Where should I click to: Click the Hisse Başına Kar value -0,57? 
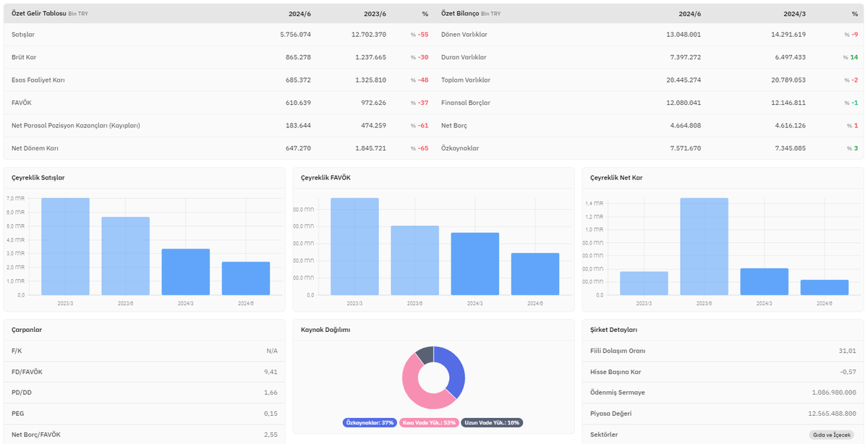[848, 372]
